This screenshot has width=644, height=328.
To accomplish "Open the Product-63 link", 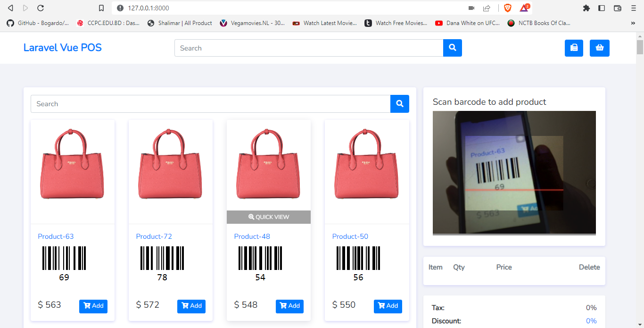I will pos(56,236).
